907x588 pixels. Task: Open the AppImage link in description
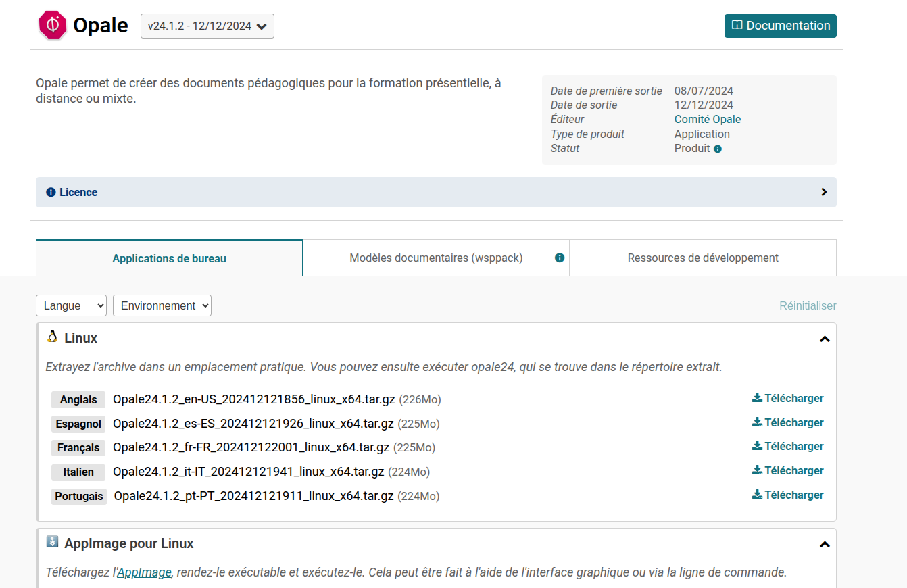click(x=144, y=572)
